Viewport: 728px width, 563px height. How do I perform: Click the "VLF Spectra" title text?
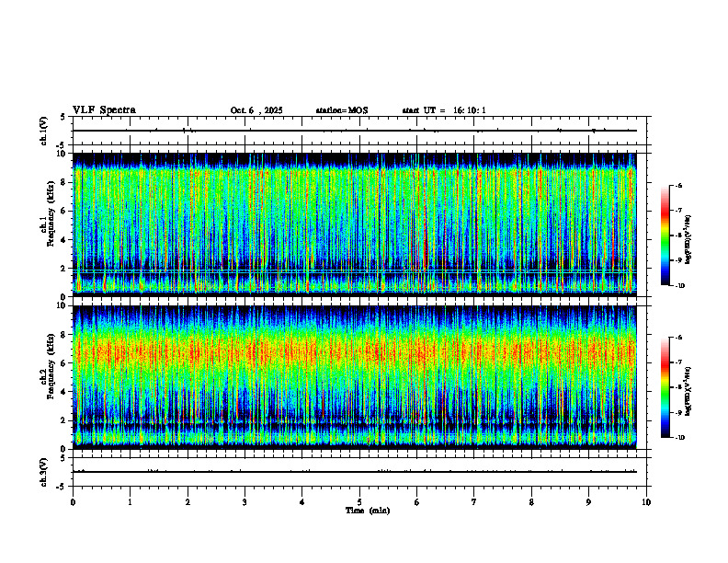pyautogui.click(x=104, y=110)
